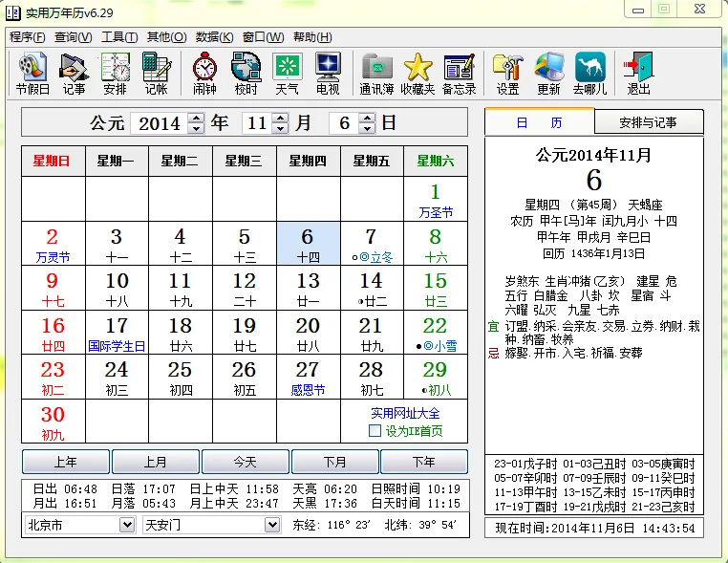Launch the 电视 TV icon
Viewport: 728px width, 563px height.
pyautogui.click(x=328, y=73)
